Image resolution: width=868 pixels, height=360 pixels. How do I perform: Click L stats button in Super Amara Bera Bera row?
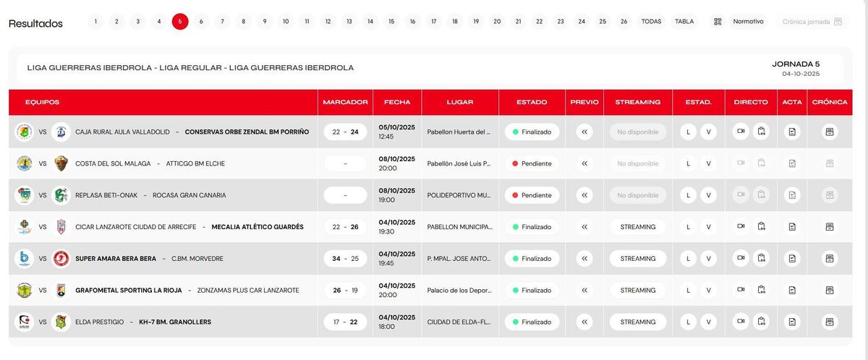tap(689, 259)
